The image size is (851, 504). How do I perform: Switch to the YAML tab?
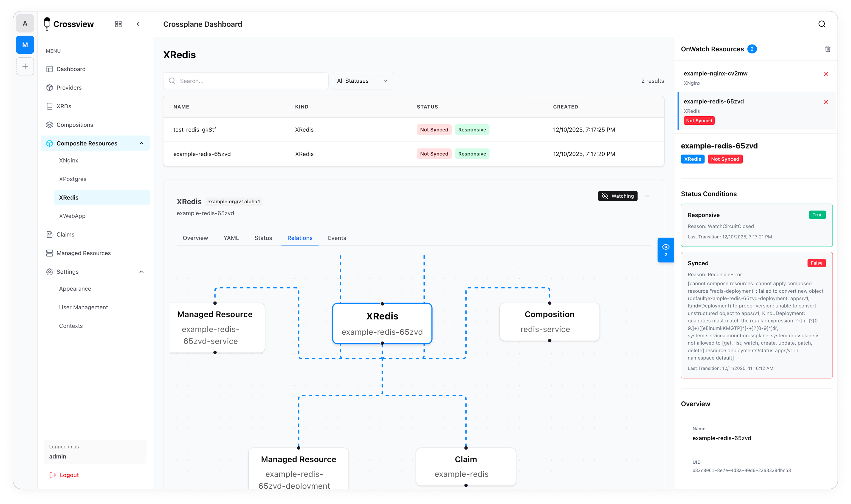point(231,238)
